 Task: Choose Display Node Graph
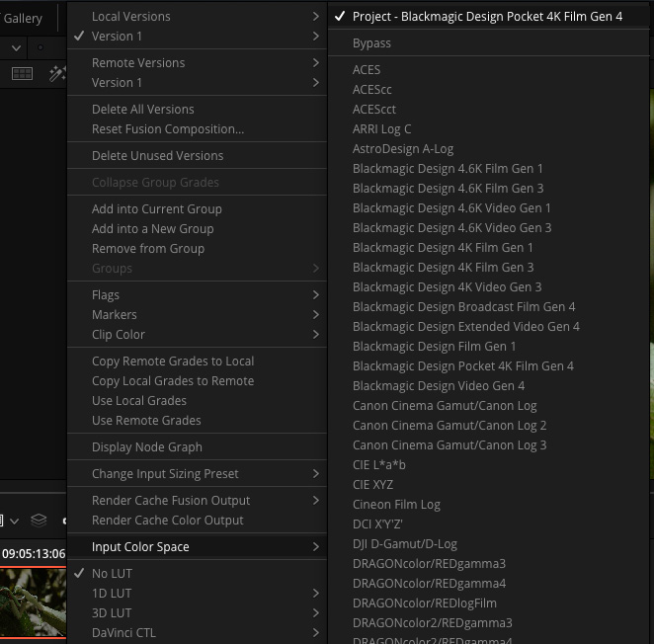tap(197, 447)
